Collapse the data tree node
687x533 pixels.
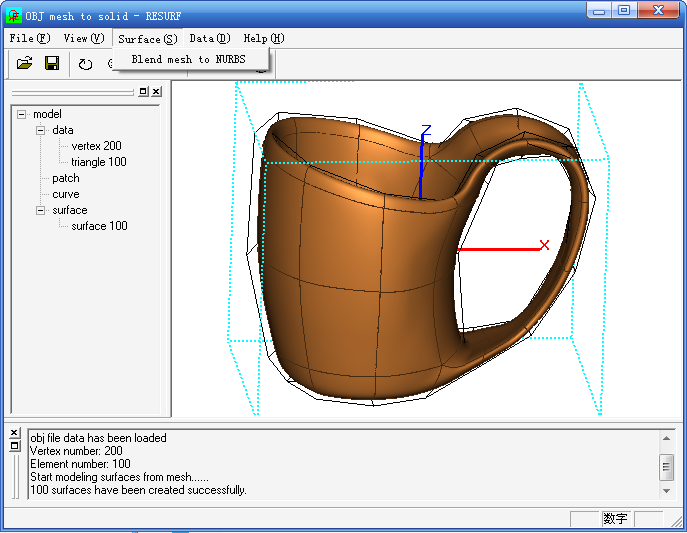40,131
